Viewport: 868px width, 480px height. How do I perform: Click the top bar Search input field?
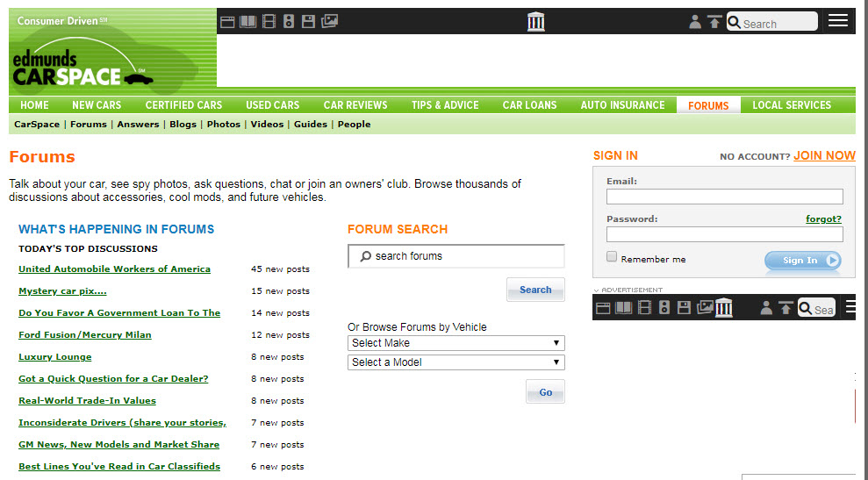[771, 22]
